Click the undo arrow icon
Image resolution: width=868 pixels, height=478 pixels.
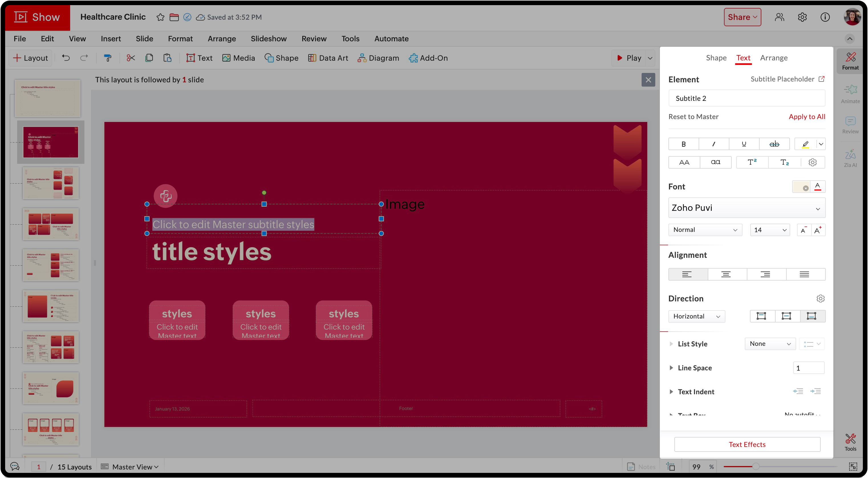pos(66,58)
